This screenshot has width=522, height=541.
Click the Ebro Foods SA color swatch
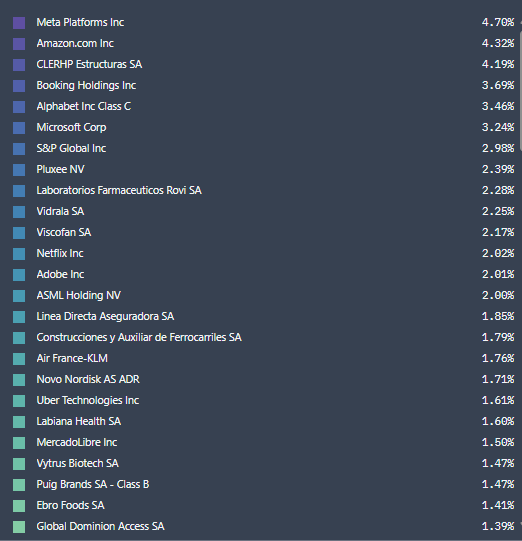click(x=19, y=506)
